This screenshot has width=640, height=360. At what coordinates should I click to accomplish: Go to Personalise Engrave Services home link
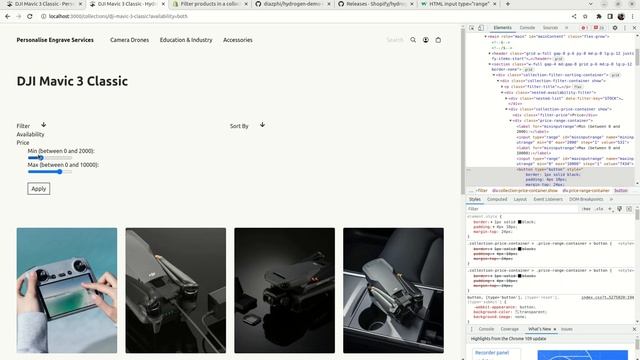[55, 40]
